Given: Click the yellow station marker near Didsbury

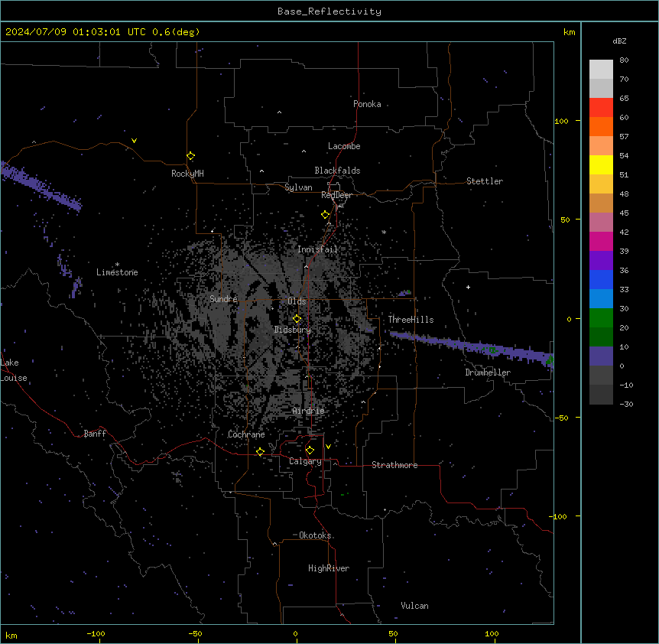Looking at the screenshot, I should pos(297,319).
